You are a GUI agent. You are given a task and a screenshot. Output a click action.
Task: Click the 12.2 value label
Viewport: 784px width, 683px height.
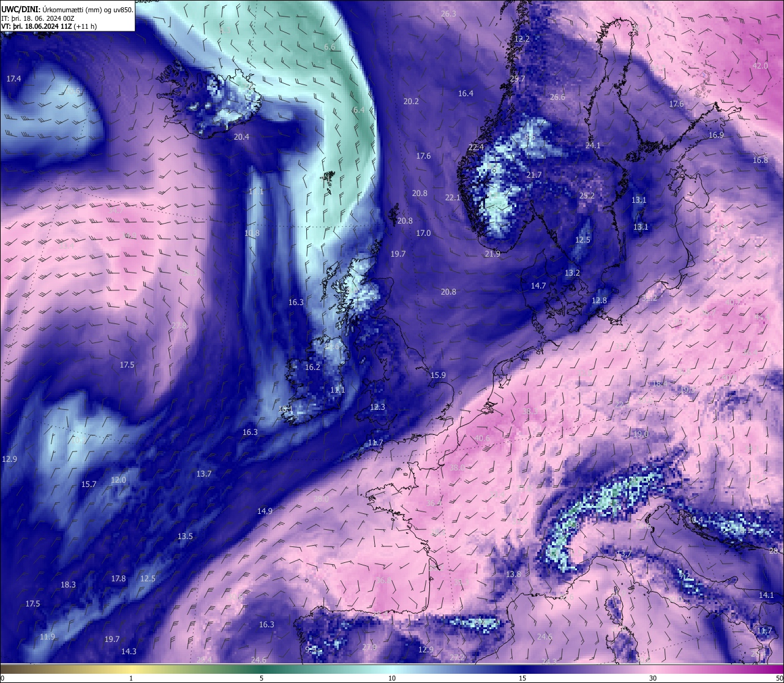[x=522, y=39]
